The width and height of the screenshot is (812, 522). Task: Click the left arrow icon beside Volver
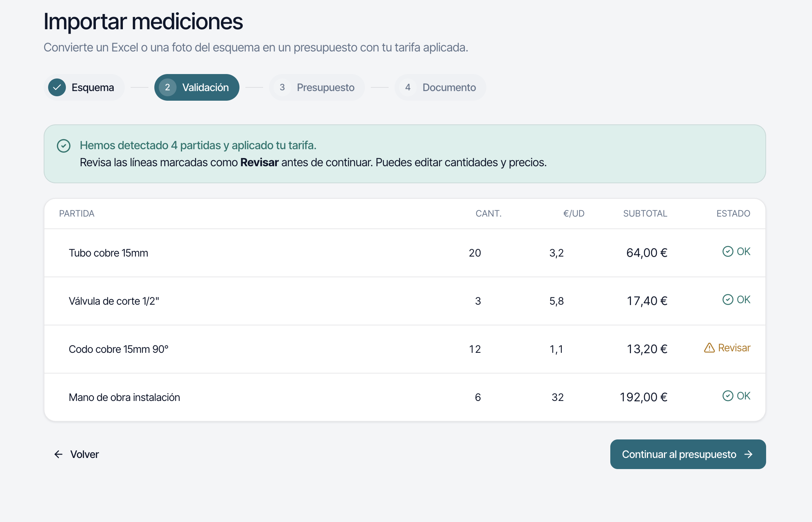point(58,454)
